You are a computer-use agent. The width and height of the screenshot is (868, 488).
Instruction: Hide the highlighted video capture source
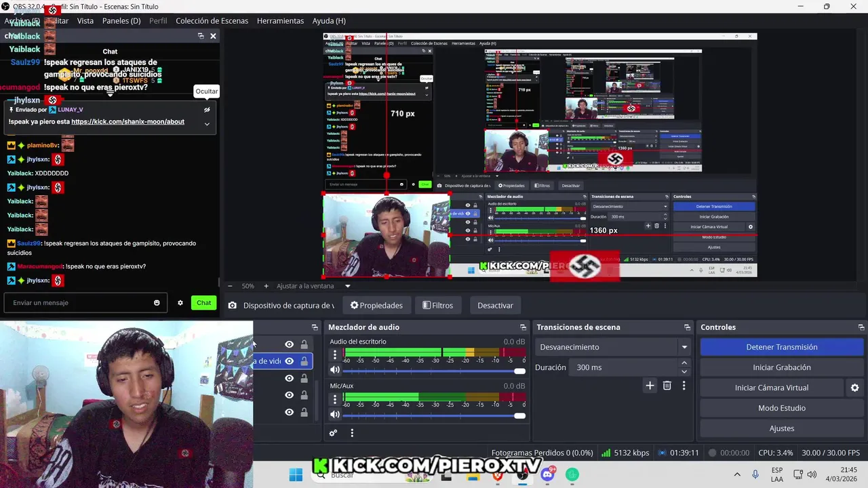click(x=289, y=361)
